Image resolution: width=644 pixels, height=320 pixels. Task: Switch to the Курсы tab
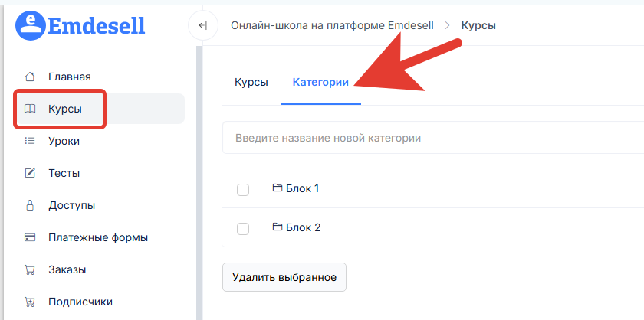(251, 82)
